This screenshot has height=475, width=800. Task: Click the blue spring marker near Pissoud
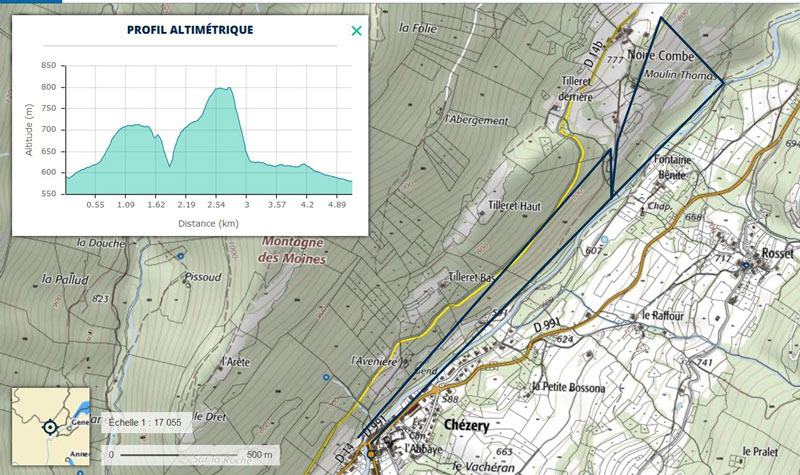(x=180, y=256)
